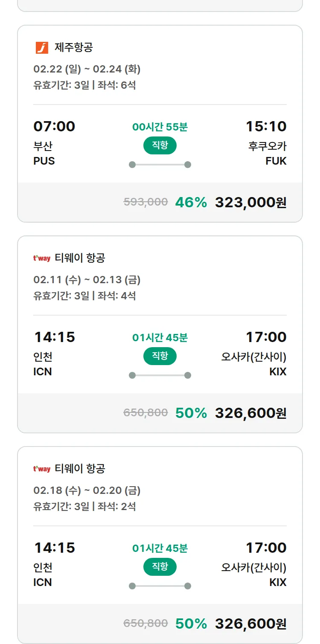Click the t'way logo on the 02.18 flight
This screenshot has height=644, width=320.
coord(42,469)
